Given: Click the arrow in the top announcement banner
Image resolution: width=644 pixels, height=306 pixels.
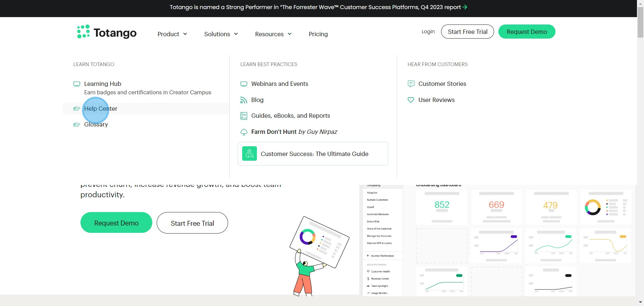Looking at the screenshot, I should pos(465,7).
